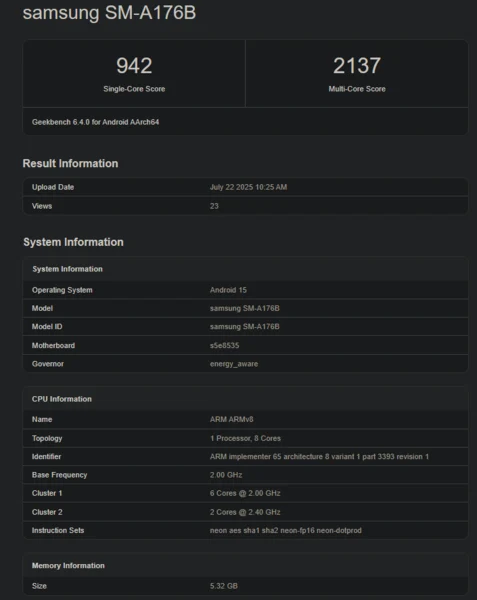Select 6 Cores @ 2.00 GHz value
The height and width of the screenshot is (600, 477).
(x=245, y=493)
